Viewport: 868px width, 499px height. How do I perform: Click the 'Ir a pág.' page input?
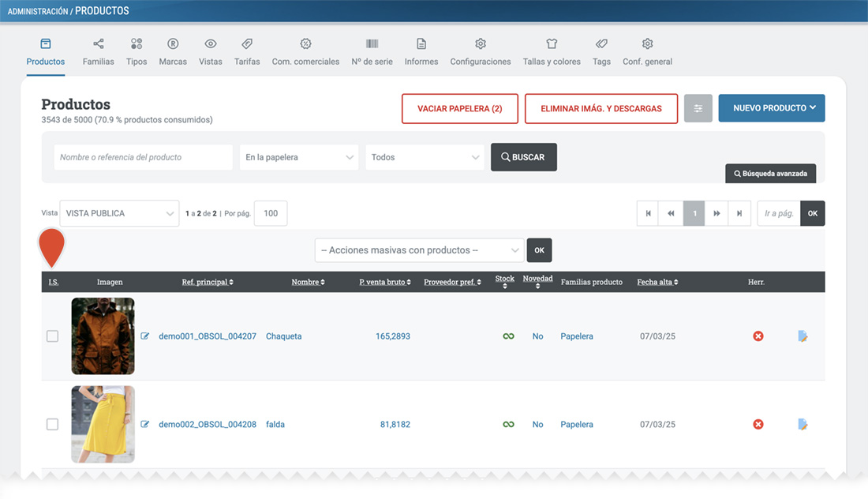pyautogui.click(x=779, y=213)
